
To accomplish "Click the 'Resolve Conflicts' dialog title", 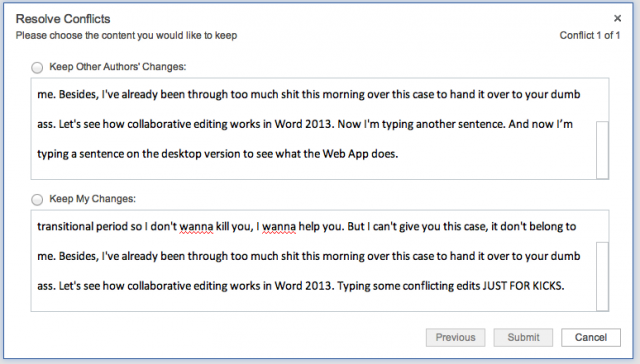I will click(x=63, y=19).
